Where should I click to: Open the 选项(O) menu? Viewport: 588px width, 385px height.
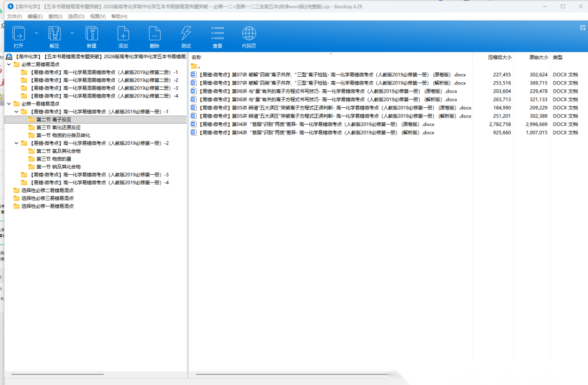pos(76,16)
